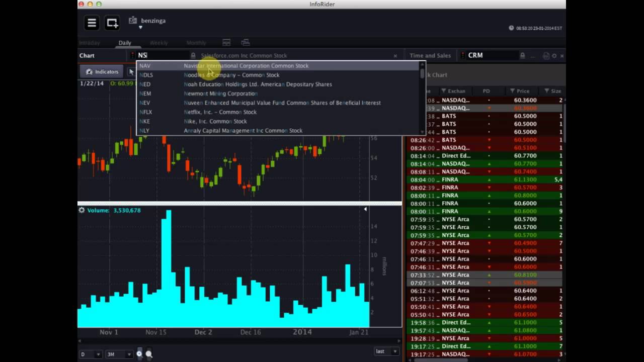The height and width of the screenshot is (362, 644).
Task: Collapse the volume pane arrow
Action: point(365,209)
